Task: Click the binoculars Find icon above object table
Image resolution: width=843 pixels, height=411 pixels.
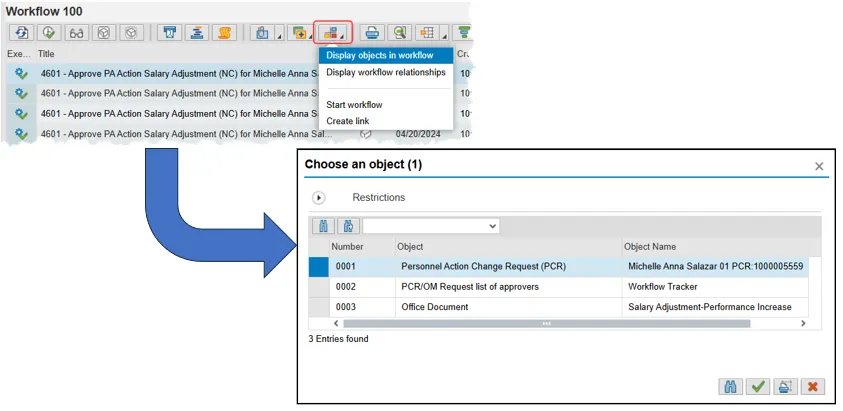Action: tap(324, 226)
